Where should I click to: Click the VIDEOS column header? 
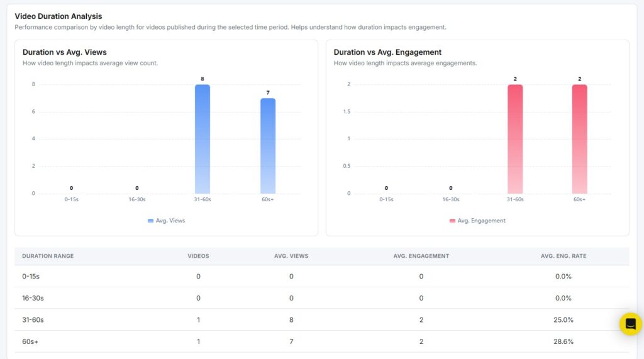pyautogui.click(x=198, y=256)
